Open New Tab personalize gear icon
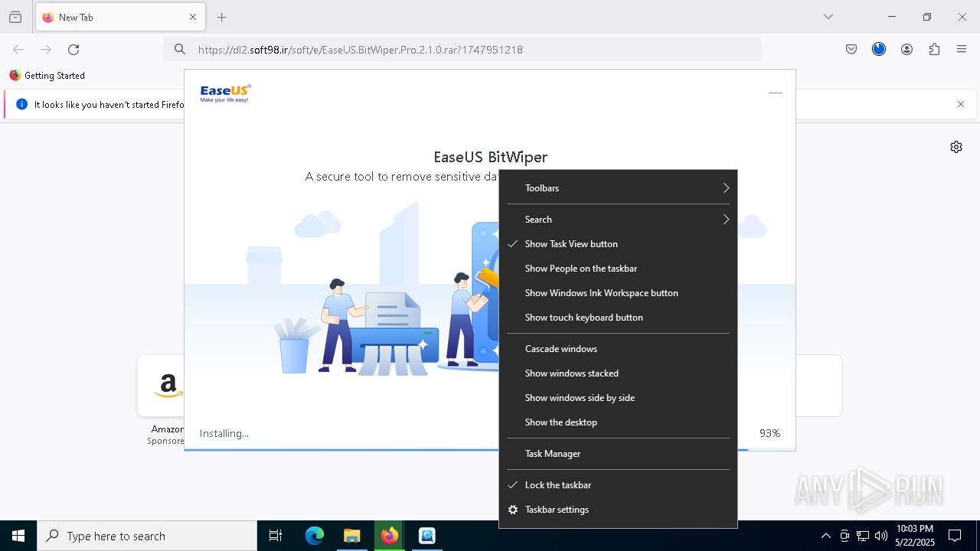The image size is (980, 551). [956, 147]
